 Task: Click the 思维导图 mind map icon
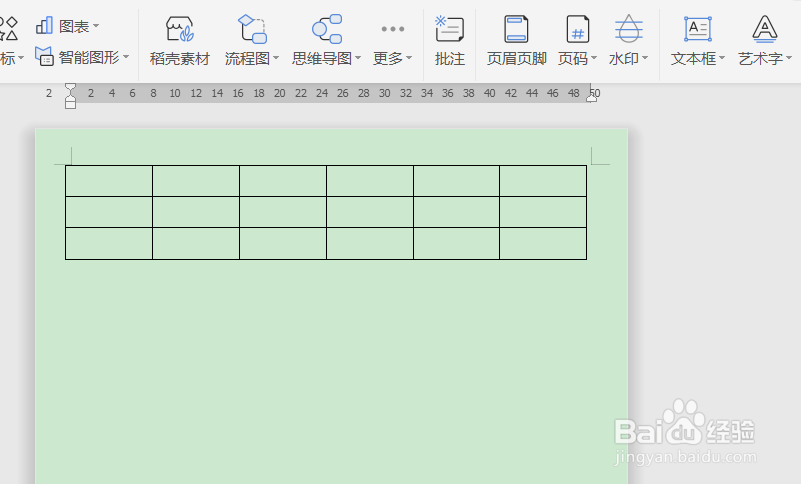[x=327, y=29]
